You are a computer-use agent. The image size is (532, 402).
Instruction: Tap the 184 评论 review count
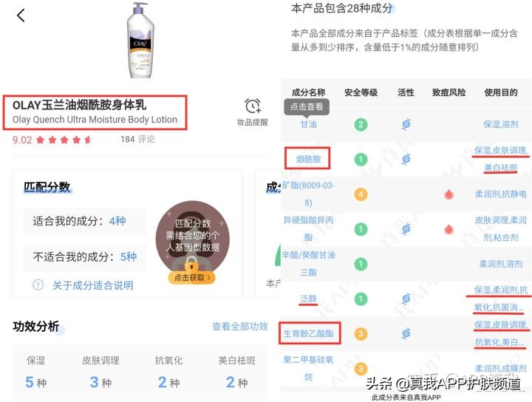(x=137, y=139)
